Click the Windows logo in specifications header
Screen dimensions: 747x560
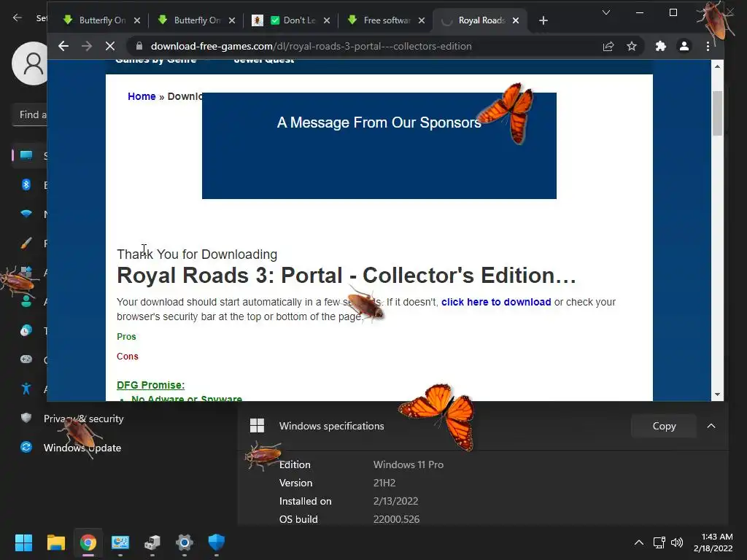click(258, 426)
